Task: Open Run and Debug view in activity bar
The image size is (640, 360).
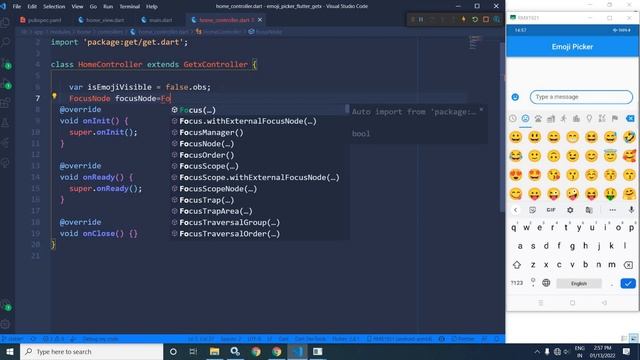Action: pyautogui.click(x=6, y=83)
